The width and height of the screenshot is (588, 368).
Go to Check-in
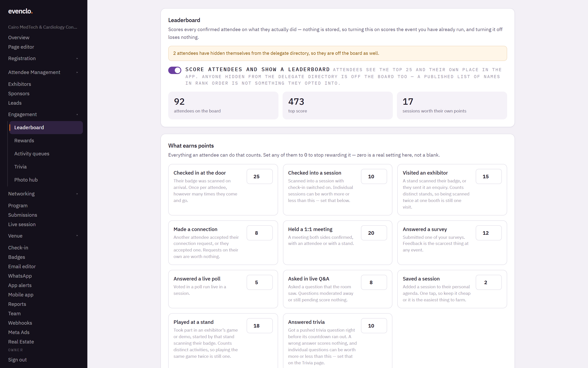pyautogui.click(x=18, y=248)
